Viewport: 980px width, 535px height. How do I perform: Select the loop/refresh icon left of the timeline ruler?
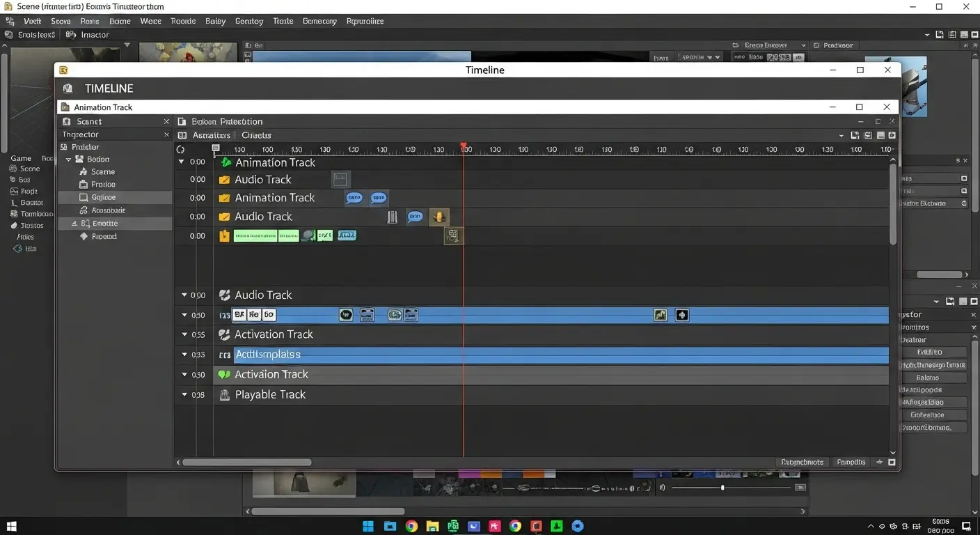point(180,148)
